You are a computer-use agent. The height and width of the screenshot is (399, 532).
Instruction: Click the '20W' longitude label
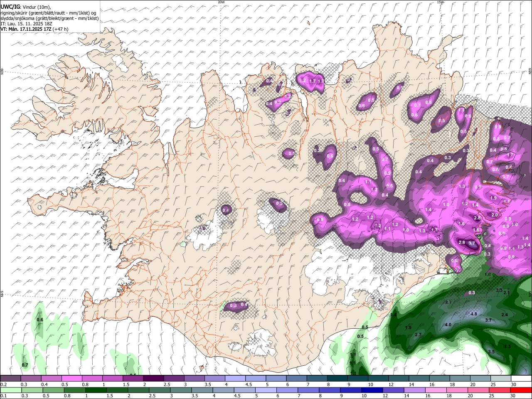(x=221, y=2)
